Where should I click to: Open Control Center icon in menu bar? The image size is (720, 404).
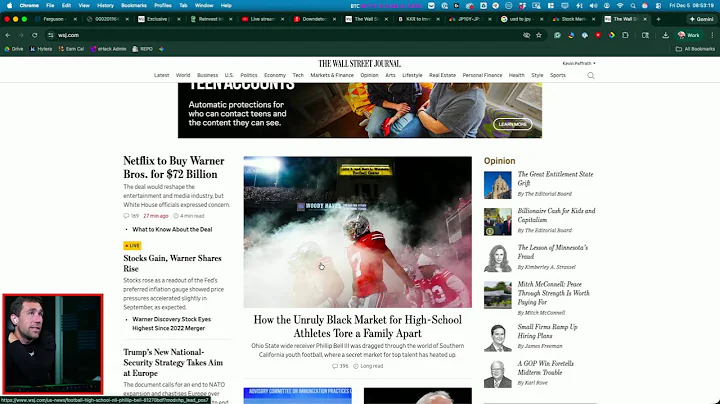coord(658,6)
